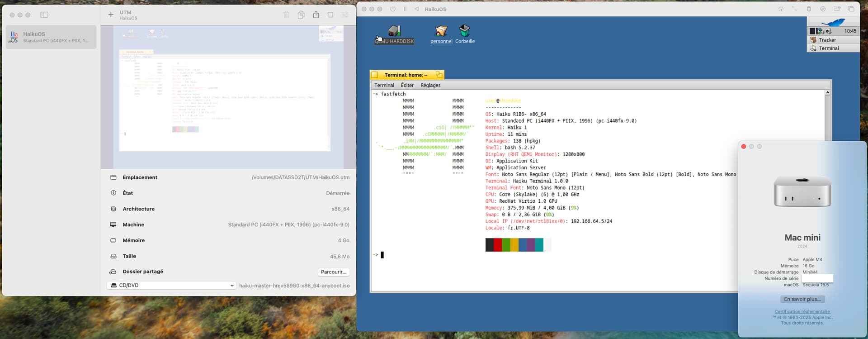Click the 'Sequoia 15.5' macOS version text

tap(816, 285)
